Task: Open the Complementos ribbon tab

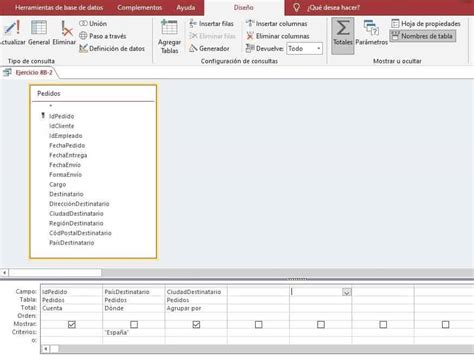Action: click(139, 7)
